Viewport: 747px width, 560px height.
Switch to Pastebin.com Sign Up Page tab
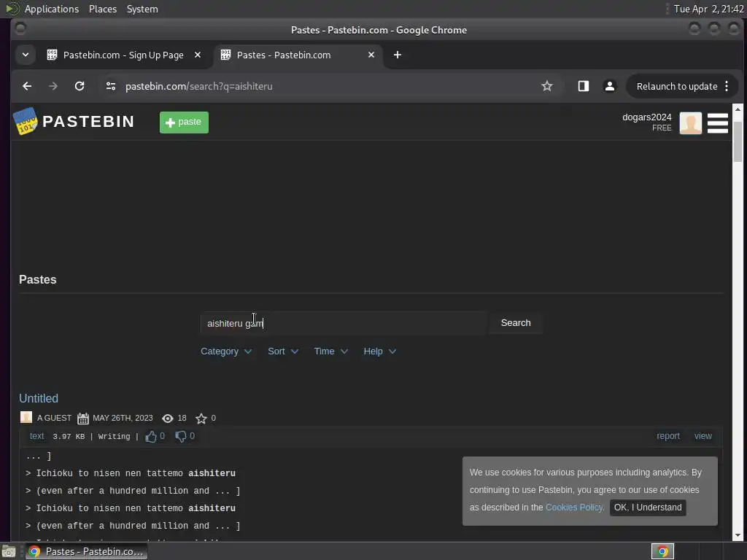coord(124,55)
